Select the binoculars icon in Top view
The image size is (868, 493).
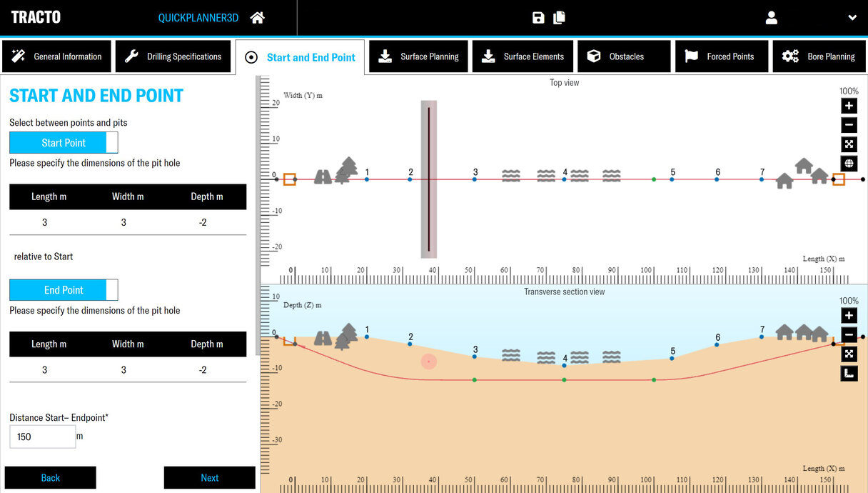[x=323, y=176]
